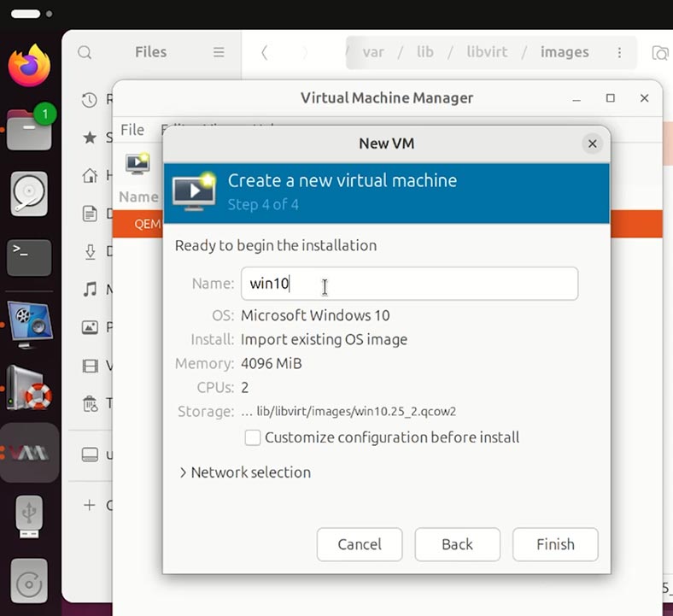Open Music in the Files sidebar

90,290
